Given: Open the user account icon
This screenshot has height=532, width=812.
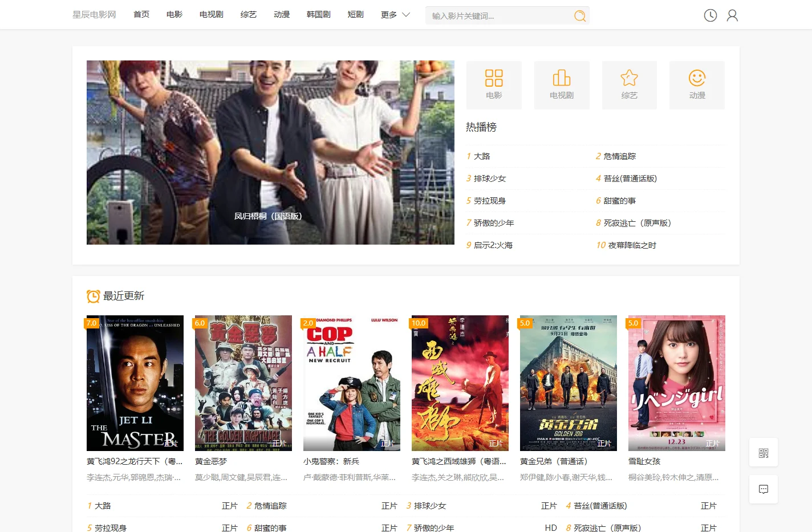Looking at the screenshot, I should pyautogui.click(x=732, y=15).
